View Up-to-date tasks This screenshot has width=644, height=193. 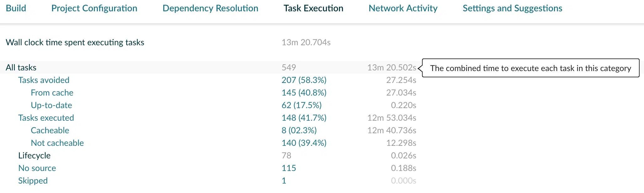point(51,105)
